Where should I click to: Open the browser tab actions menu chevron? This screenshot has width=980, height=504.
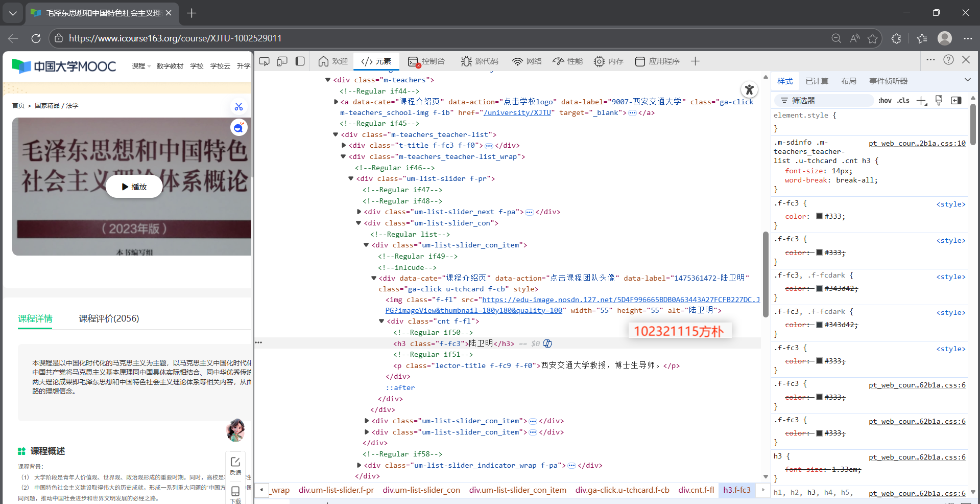coord(13,13)
